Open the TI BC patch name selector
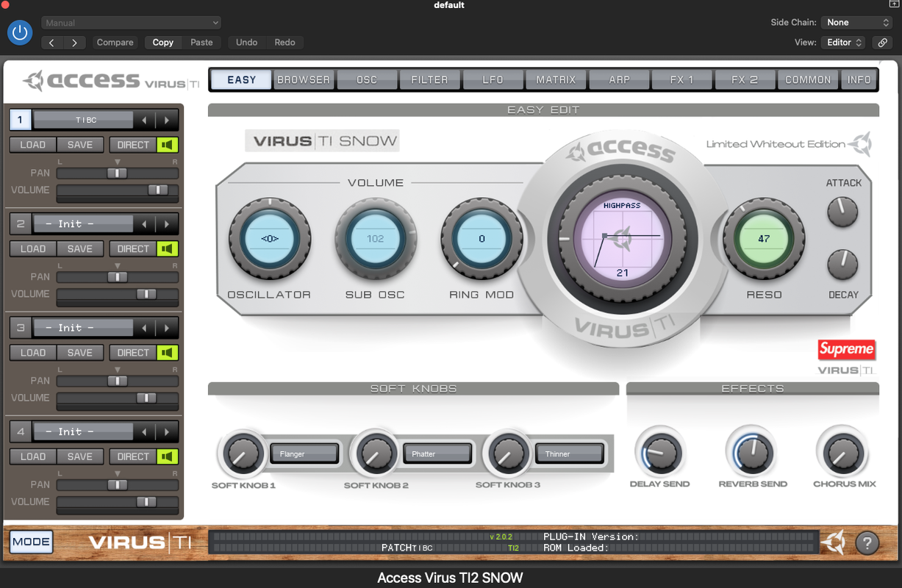Screen dimensions: 902x588 (x=84, y=120)
